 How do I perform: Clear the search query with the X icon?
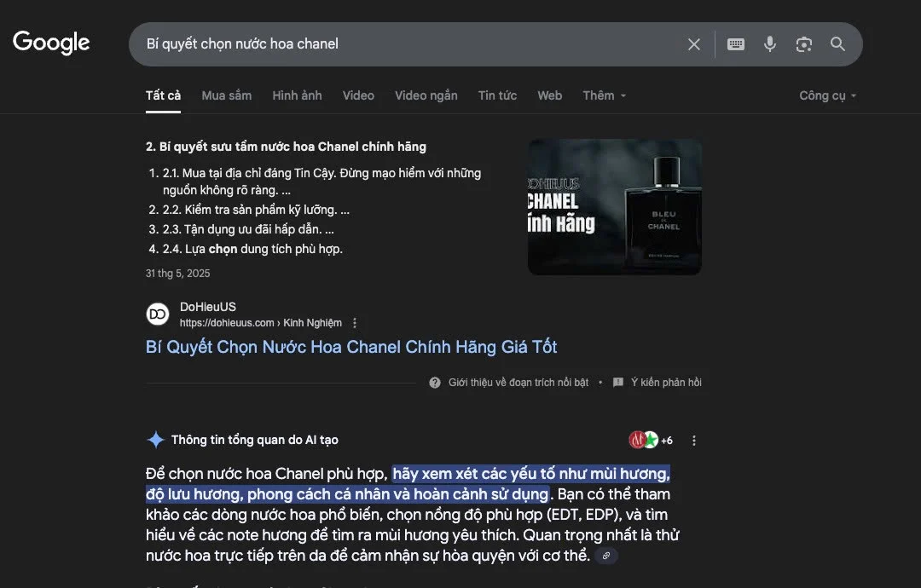click(693, 44)
